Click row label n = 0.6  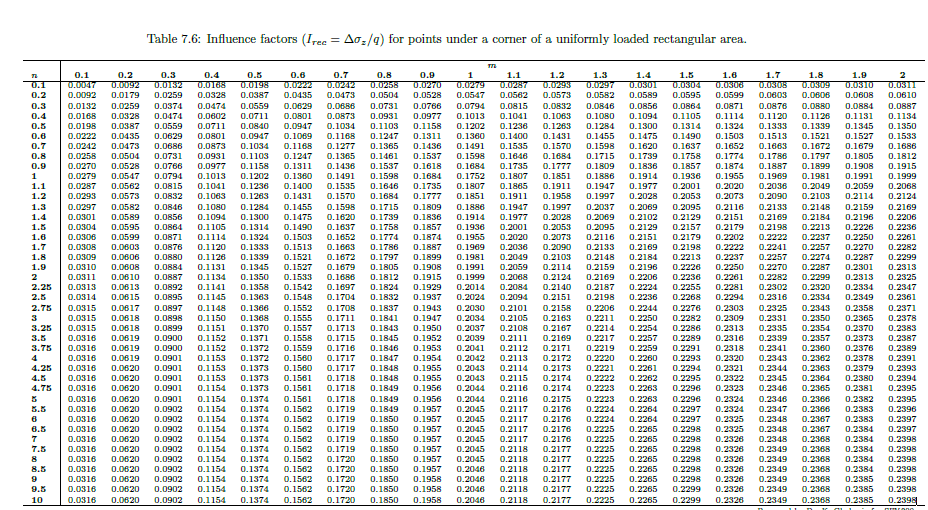point(38,136)
